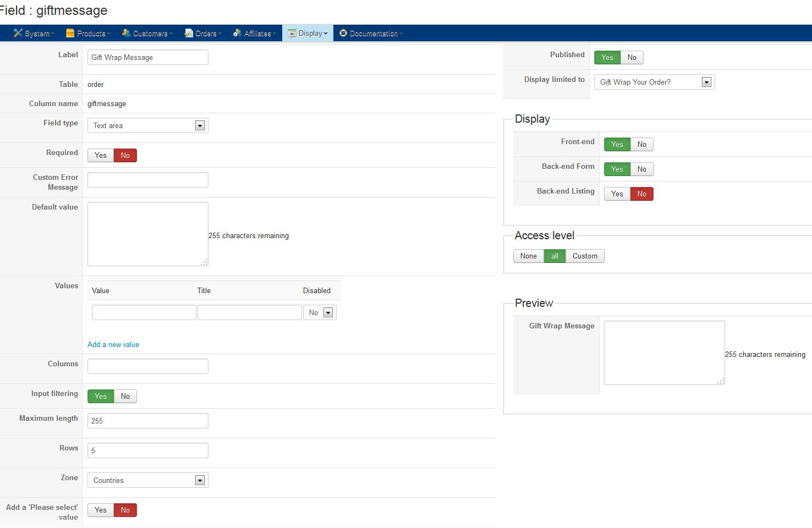The height and width of the screenshot is (528, 812).
Task: Set Front-end display to No
Action: pyautogui.click(x=642, y=145)
